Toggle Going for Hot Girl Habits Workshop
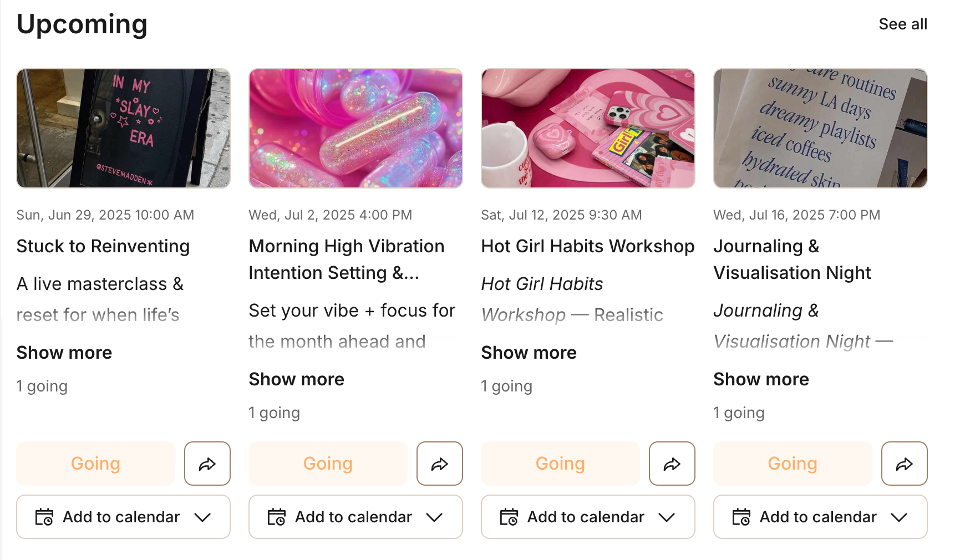 click(x=560, y=464)
